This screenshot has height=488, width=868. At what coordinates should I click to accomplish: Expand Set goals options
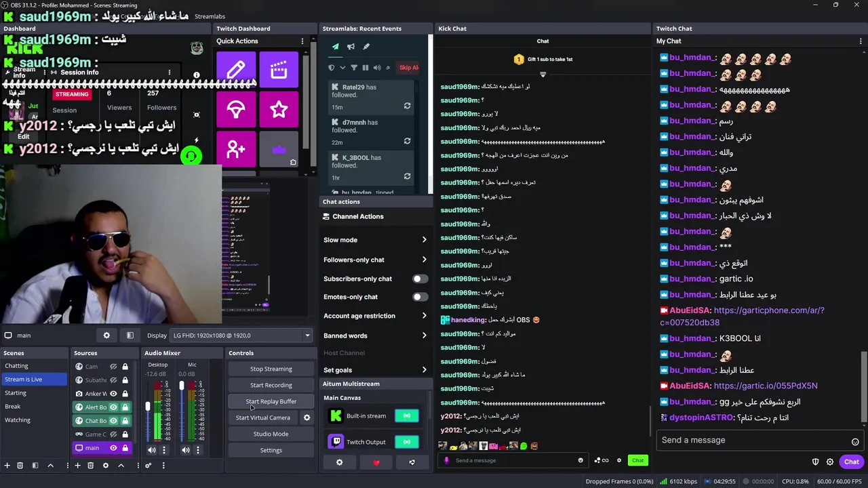[425, 370]
